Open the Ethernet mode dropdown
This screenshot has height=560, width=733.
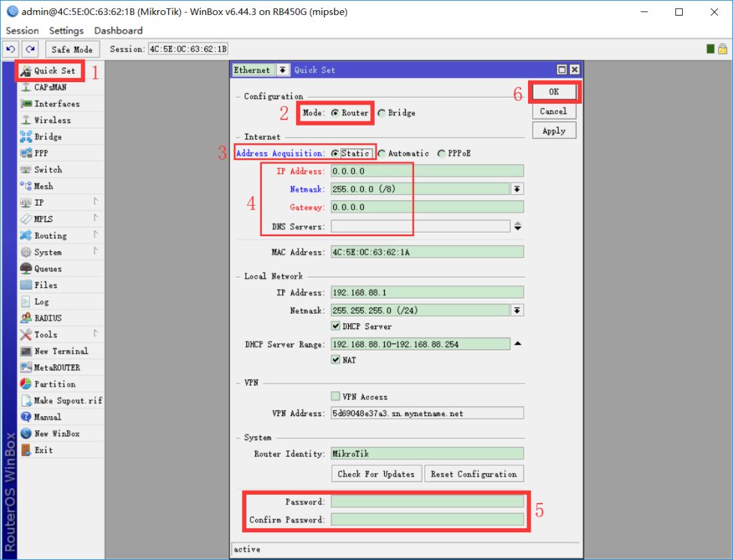point(283,70)
